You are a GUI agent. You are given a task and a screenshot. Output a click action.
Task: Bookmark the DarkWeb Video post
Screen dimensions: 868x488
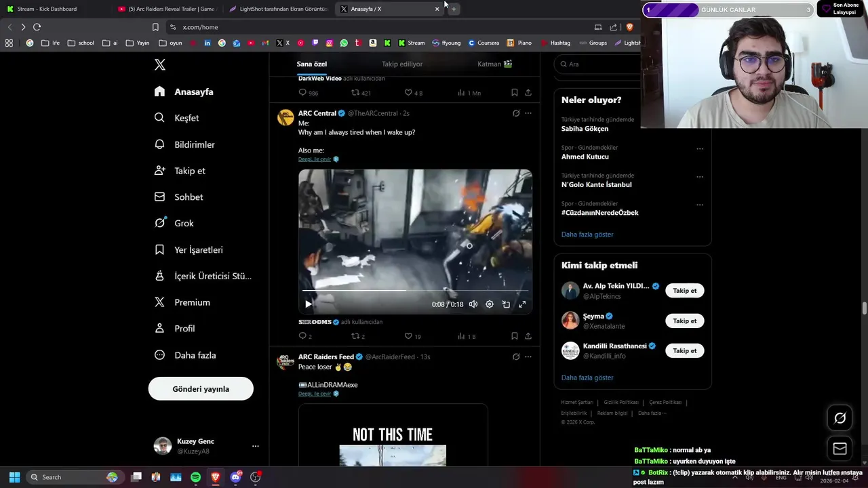(x=515, y=93)
